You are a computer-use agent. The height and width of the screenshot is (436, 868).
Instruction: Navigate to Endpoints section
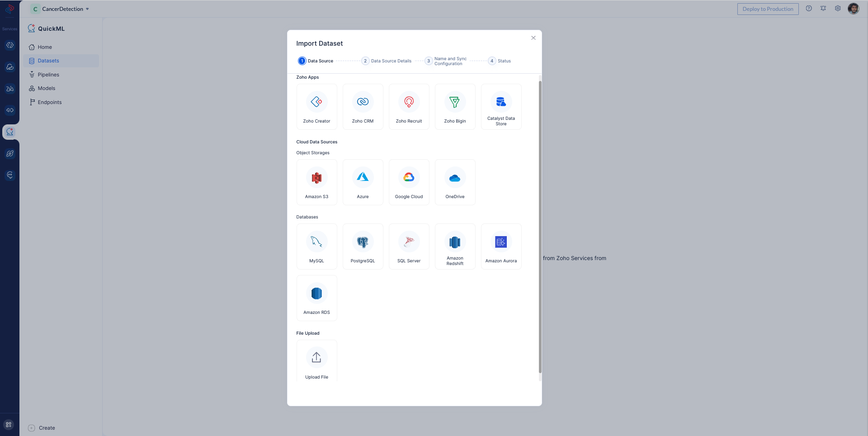[50, 102]
